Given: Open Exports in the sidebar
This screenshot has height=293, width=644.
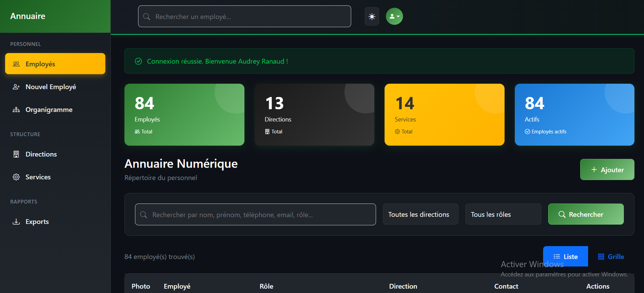Looking at the screenshot, I should click(x=55, y=221).
